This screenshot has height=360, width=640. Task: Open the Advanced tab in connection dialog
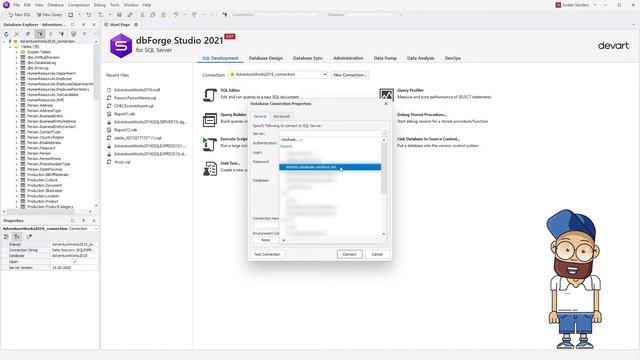click(x=281, y=116)
